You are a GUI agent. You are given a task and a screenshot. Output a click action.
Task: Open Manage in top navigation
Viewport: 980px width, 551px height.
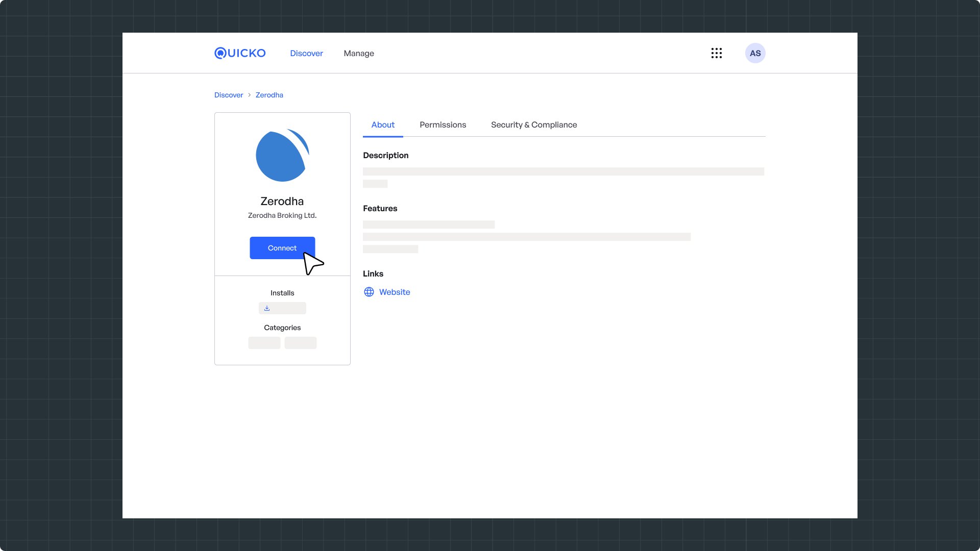359,53
